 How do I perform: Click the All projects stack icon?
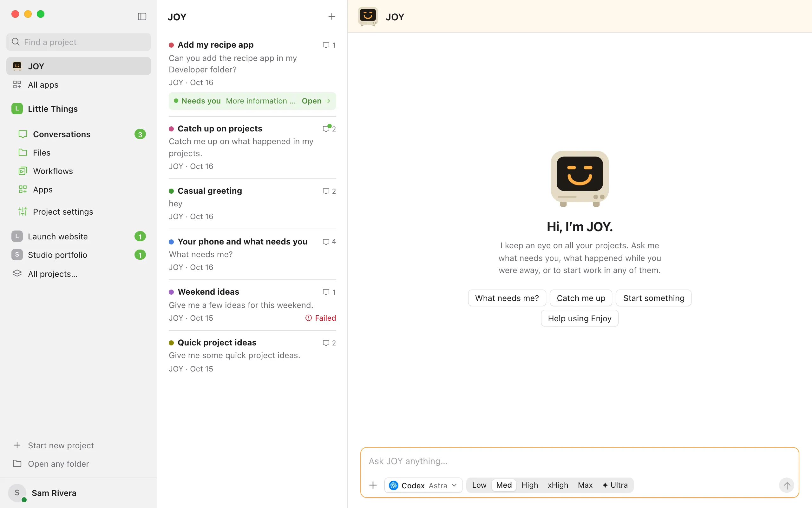[x=17, y=273]
